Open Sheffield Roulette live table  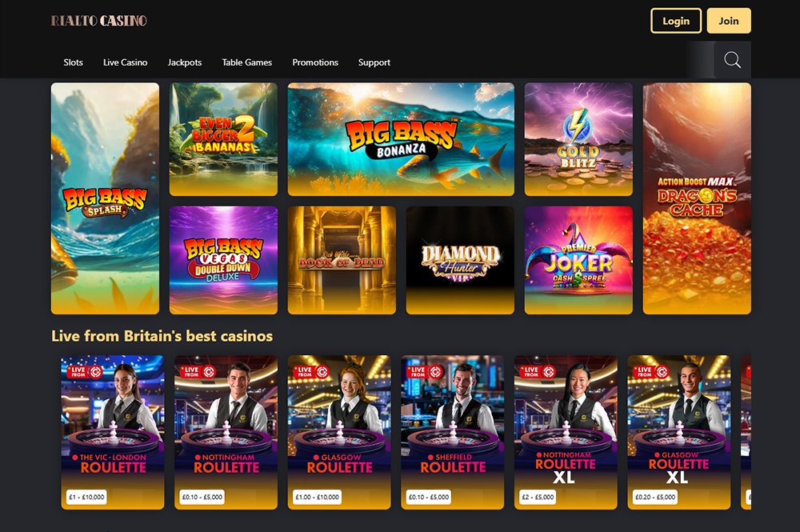point(453,433)
